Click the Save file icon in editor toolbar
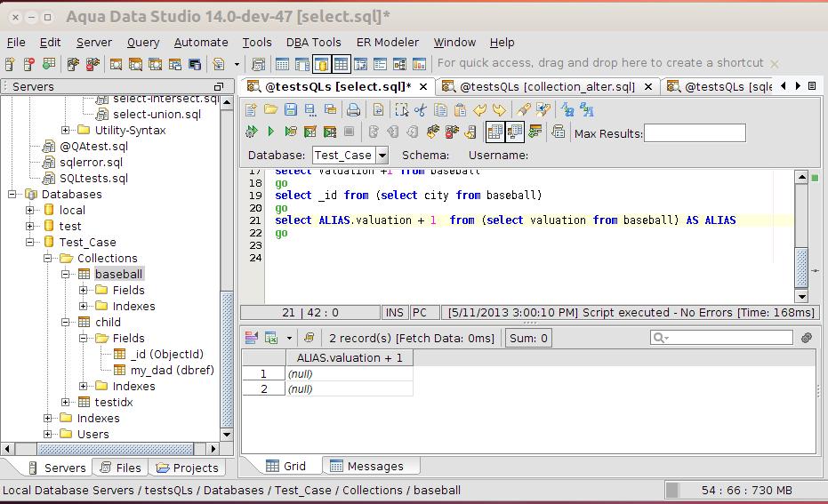 pyautogui.click(x=291, y=109)
